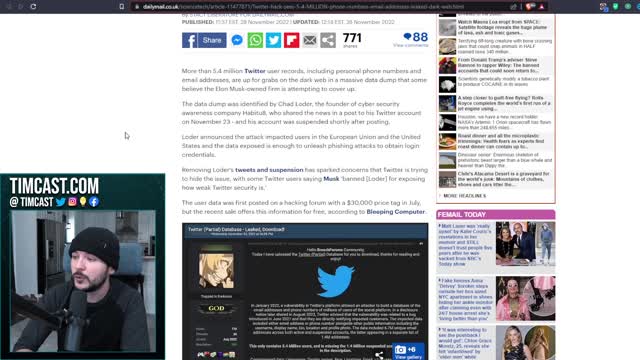Click Timcast Instagram icon in overlay
This screenshot has width=640, height=360.
point(72,202)
